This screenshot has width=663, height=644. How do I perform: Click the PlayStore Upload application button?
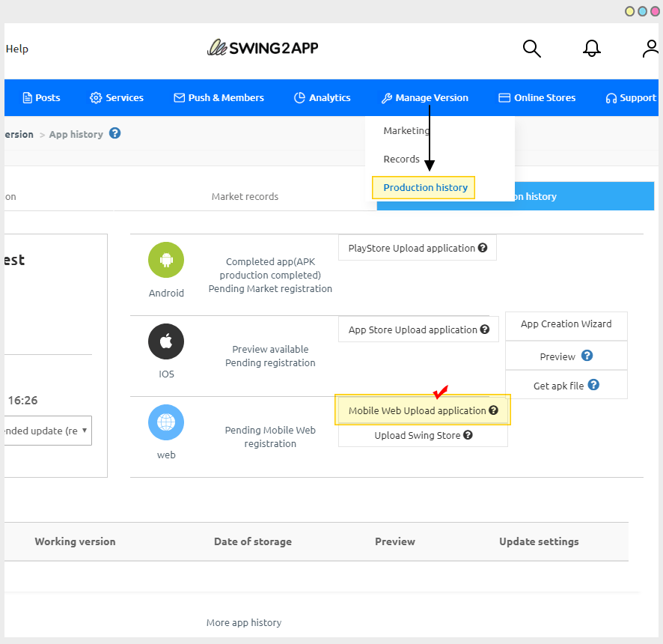pos(418,247)
